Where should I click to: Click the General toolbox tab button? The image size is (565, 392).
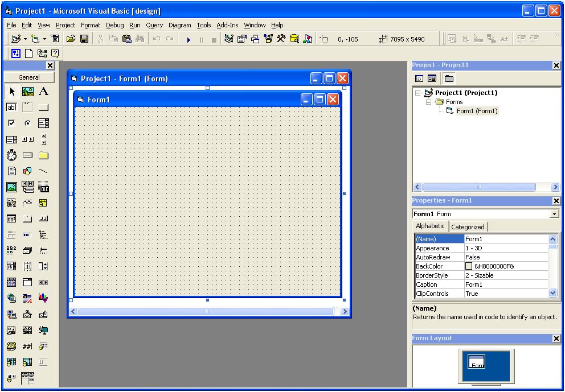point(29,77)
